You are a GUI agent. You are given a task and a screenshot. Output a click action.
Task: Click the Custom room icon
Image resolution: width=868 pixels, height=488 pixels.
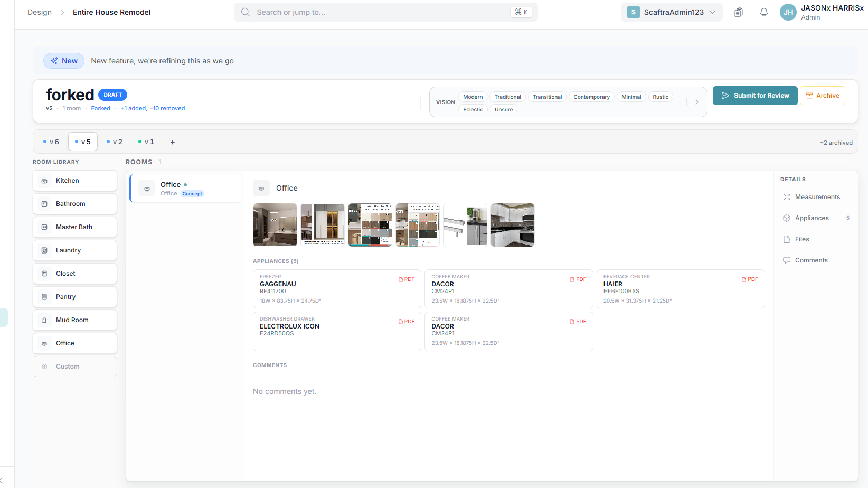pos(44,367)
